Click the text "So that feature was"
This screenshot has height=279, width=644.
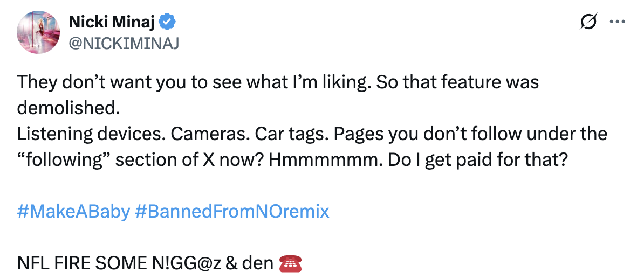tap(457, 82)
